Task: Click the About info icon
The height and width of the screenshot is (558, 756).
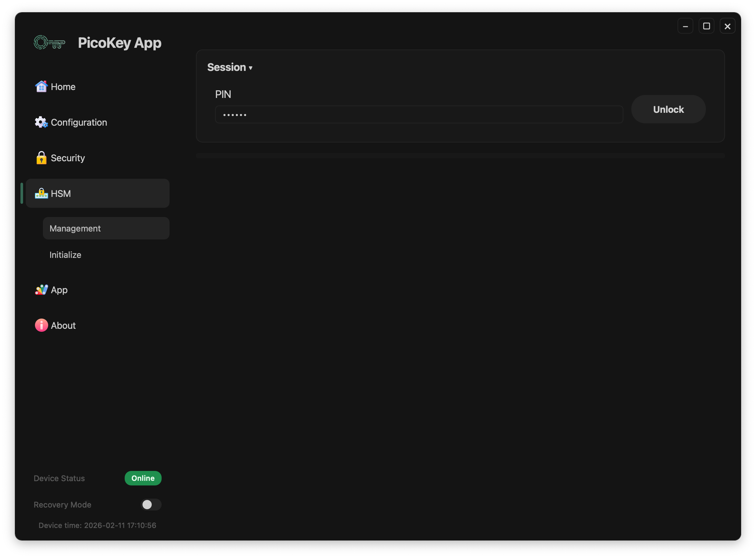Action: [x=41, y=325]
